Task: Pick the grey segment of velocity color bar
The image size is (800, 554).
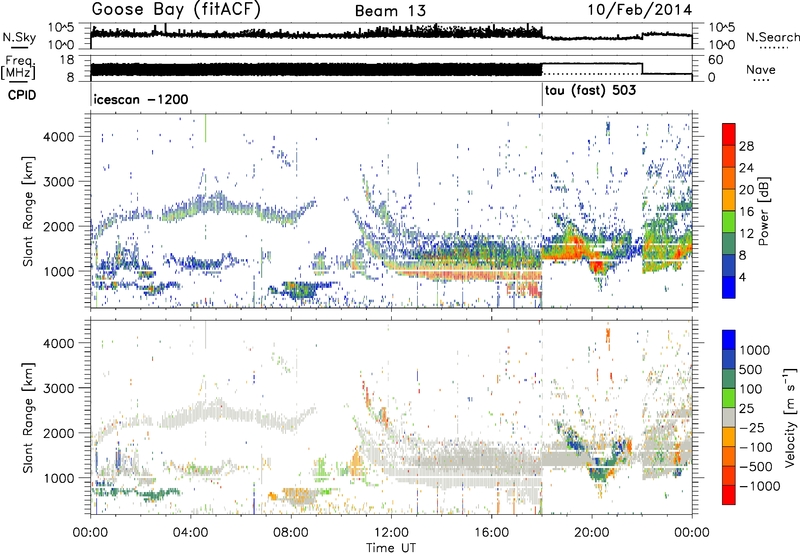Action: 729,417
